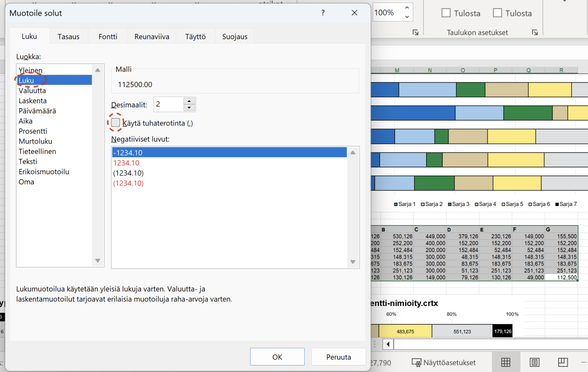This screenshot has height=372, width=588.
Task: Open Taulukon asetukset dialog launcher
Action: coord(535,32)
